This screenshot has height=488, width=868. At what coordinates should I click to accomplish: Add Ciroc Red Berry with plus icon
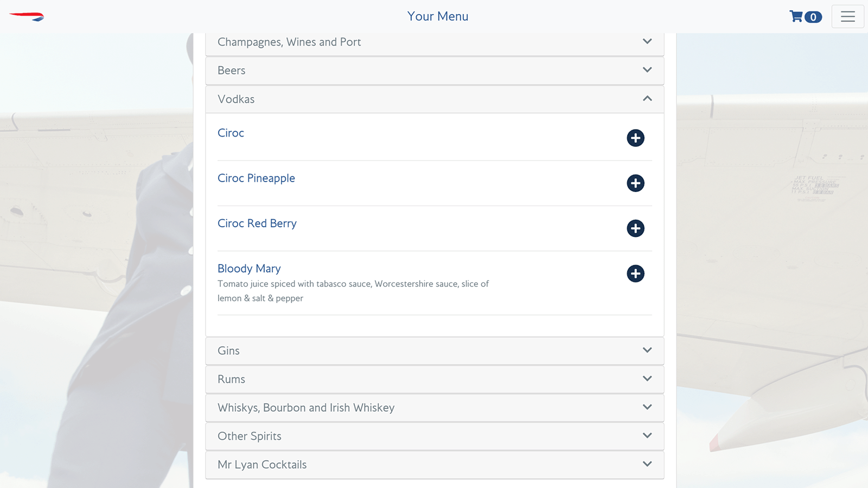(x=635, y=228)
